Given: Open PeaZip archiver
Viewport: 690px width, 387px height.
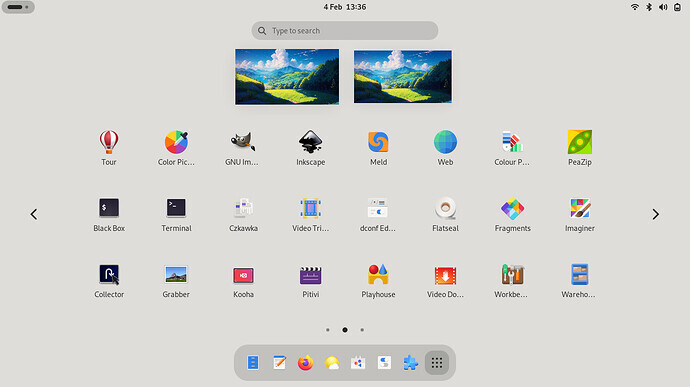Looking at the screenshot, I should click(x=580, y=148).
